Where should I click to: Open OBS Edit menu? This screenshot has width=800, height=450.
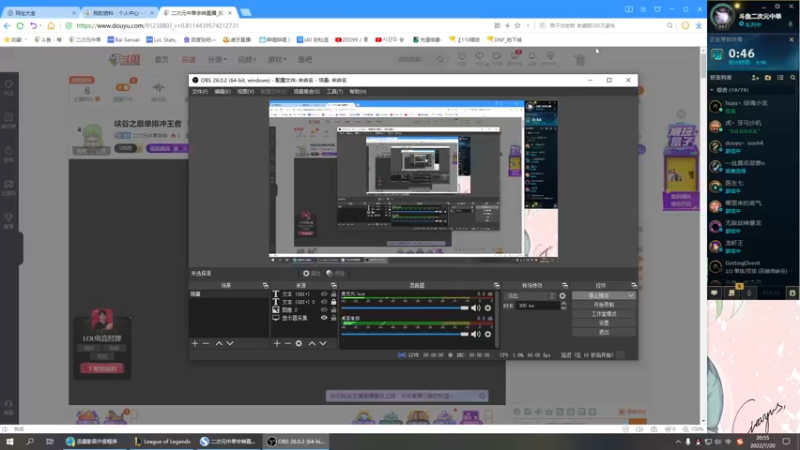pyautogui.click(x=222, y=92)
